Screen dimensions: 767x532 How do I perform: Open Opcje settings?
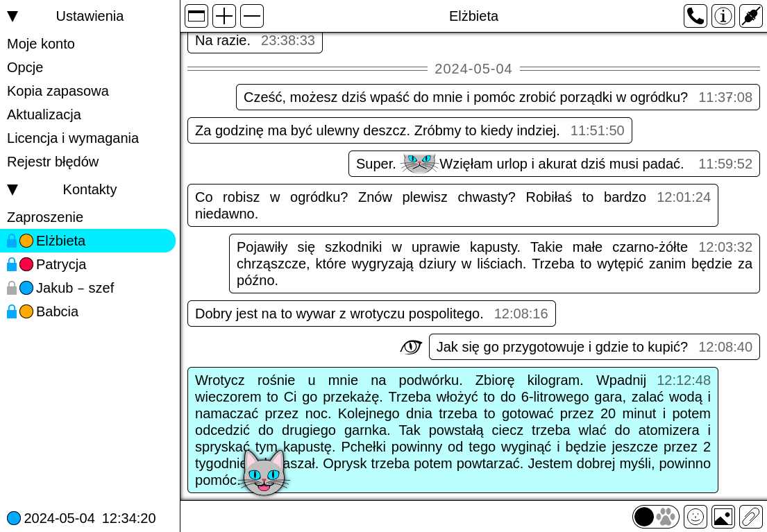25,67
